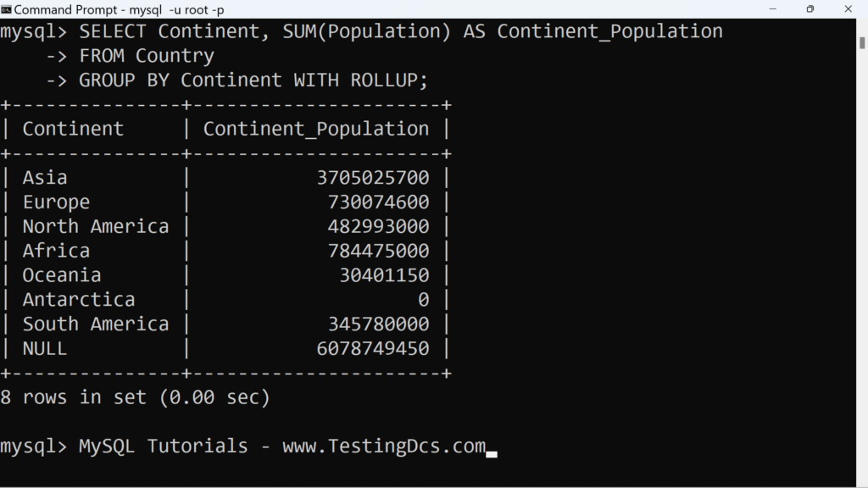868x488 pixels.
Task: Click the GROUP BY Continent WITH ROLLUP line
Action: (253, 80)
